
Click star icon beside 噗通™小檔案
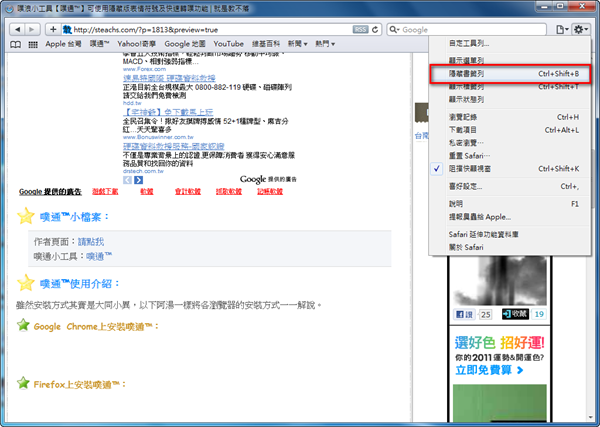click(26, 216)
